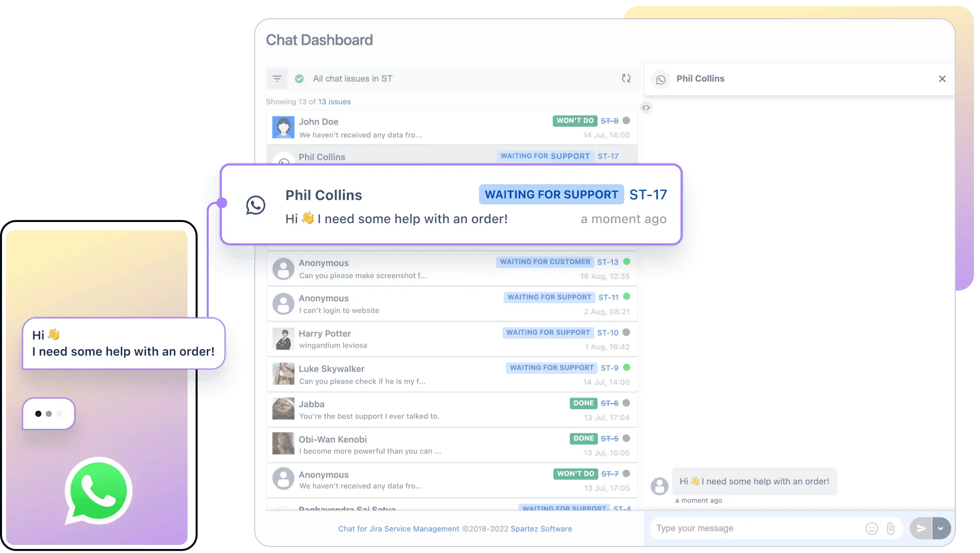Click John Doe's avatar thumbnail
Image resolution: width=980 pixels, height=553 pixels.
point(283,127)
